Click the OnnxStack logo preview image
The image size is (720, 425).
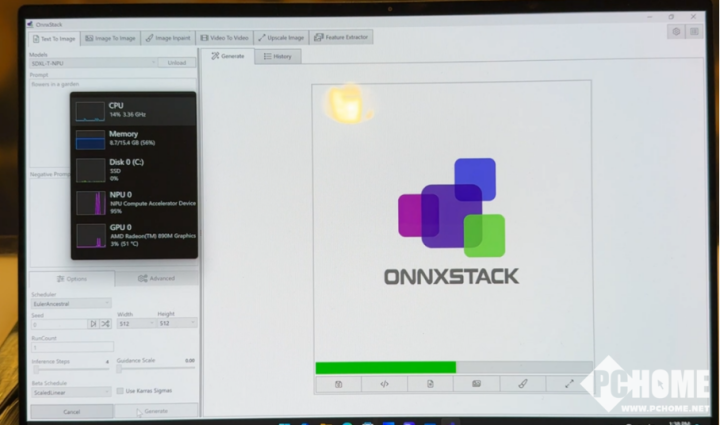tap(452, 221)
